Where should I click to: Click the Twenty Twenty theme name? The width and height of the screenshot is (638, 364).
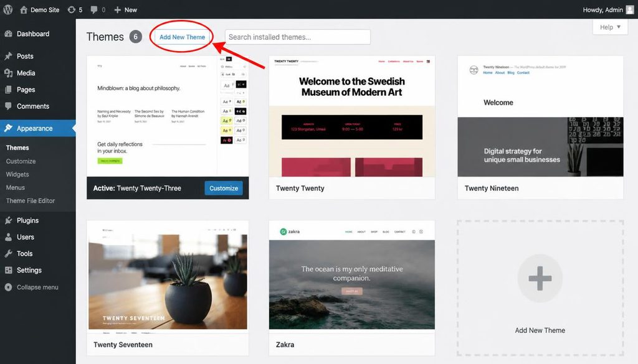click(300, 188)
